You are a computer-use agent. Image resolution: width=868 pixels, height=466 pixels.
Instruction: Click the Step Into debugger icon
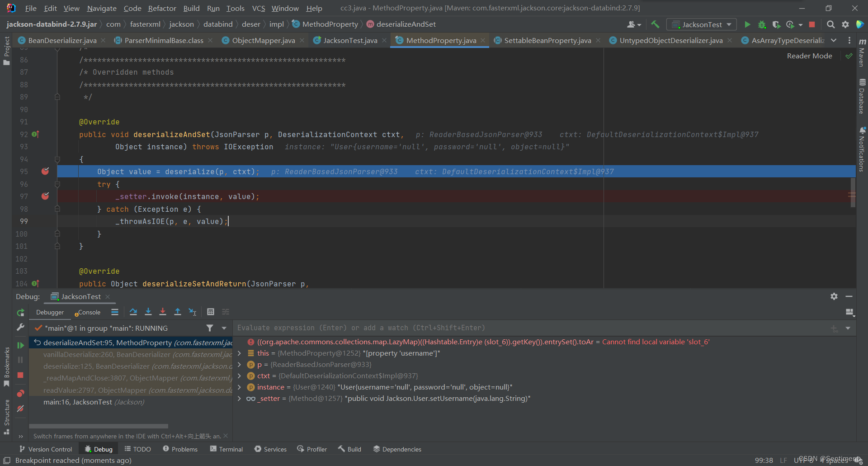click(148, 312)
